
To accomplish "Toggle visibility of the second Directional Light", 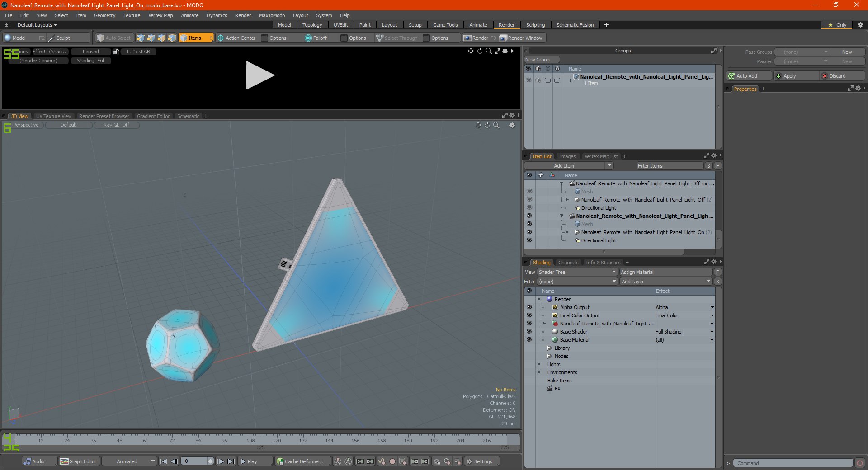I will tap(529, 240).
